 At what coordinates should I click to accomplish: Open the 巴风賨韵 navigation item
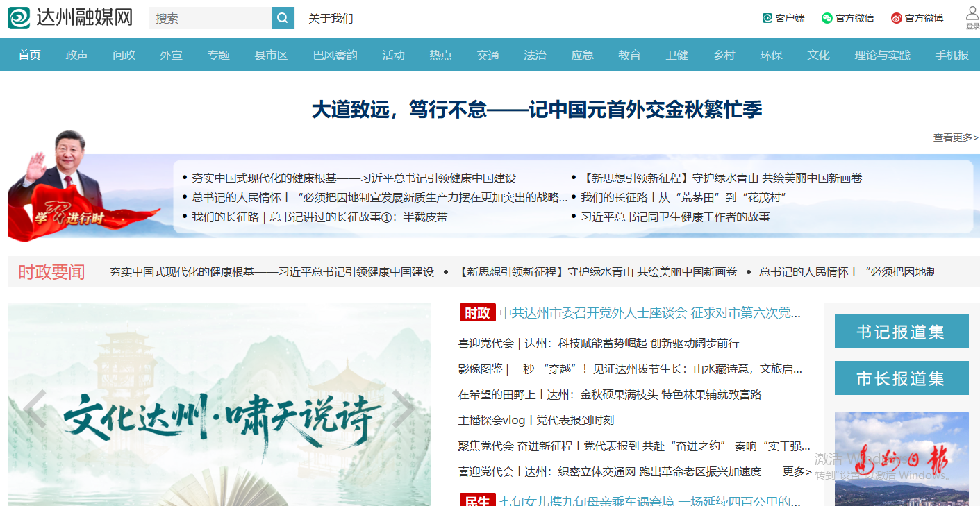[335, 55]
